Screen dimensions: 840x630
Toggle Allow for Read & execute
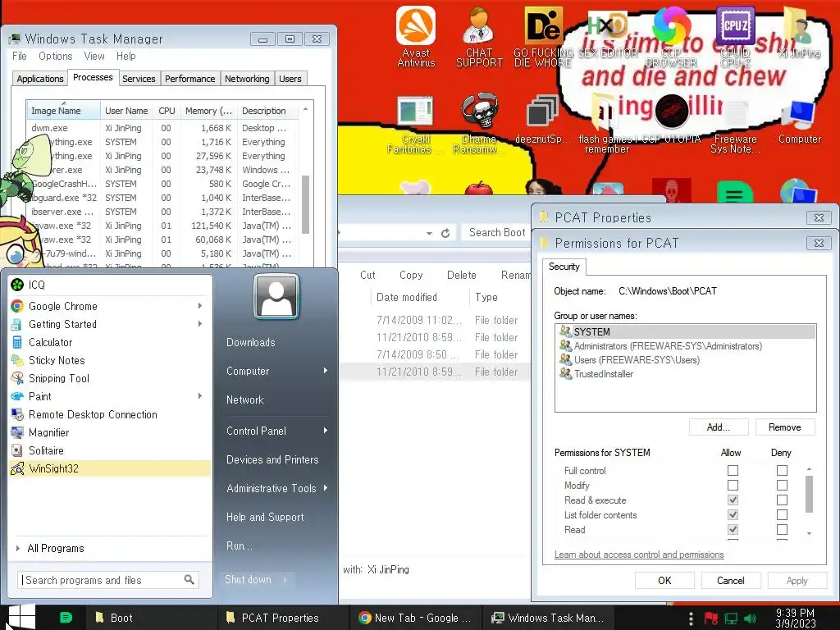(733, 500)
